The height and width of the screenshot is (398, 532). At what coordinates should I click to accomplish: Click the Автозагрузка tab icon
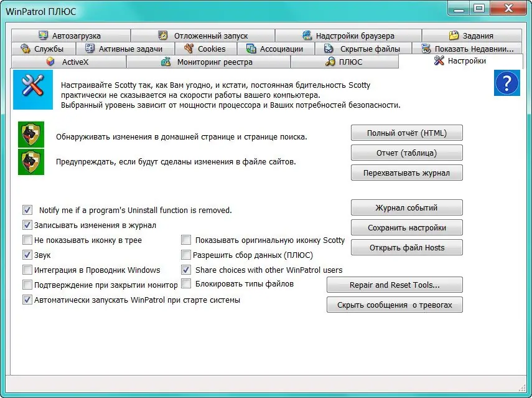43,36
